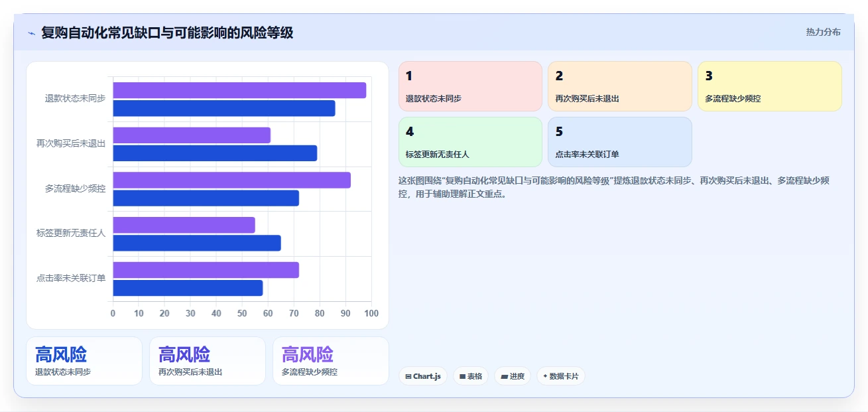Click purple bar for 多流程缺少频控
This screenshot has width=868, height=412.
tap(232, 180)
